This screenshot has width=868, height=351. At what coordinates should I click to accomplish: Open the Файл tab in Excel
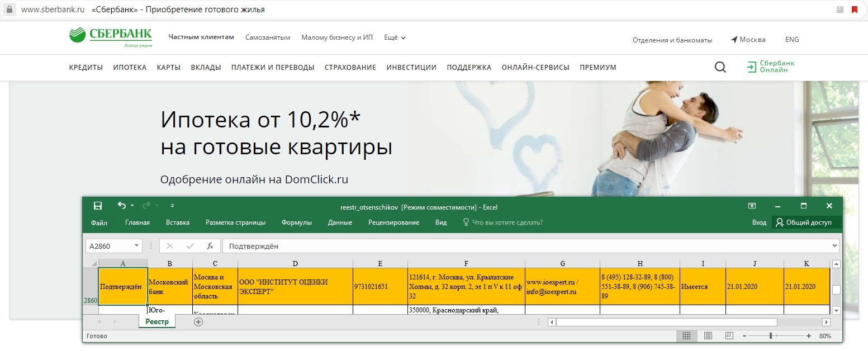[x=99, y=222]
